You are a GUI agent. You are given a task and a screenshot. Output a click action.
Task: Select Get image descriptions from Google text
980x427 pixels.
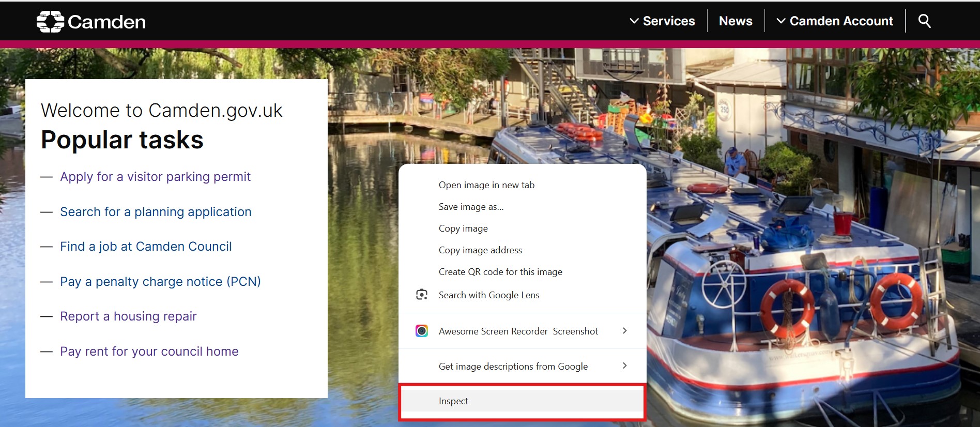pyautogui.click(x=513, y=367)
